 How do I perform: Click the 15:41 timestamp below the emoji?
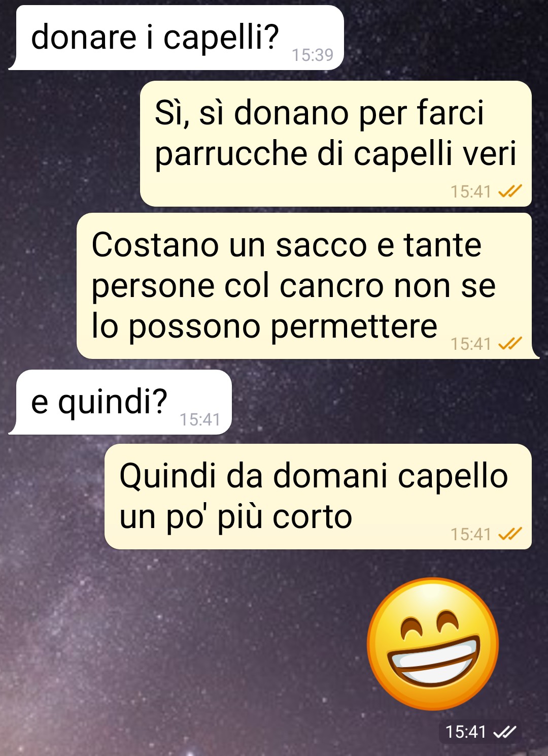[466, 732]
